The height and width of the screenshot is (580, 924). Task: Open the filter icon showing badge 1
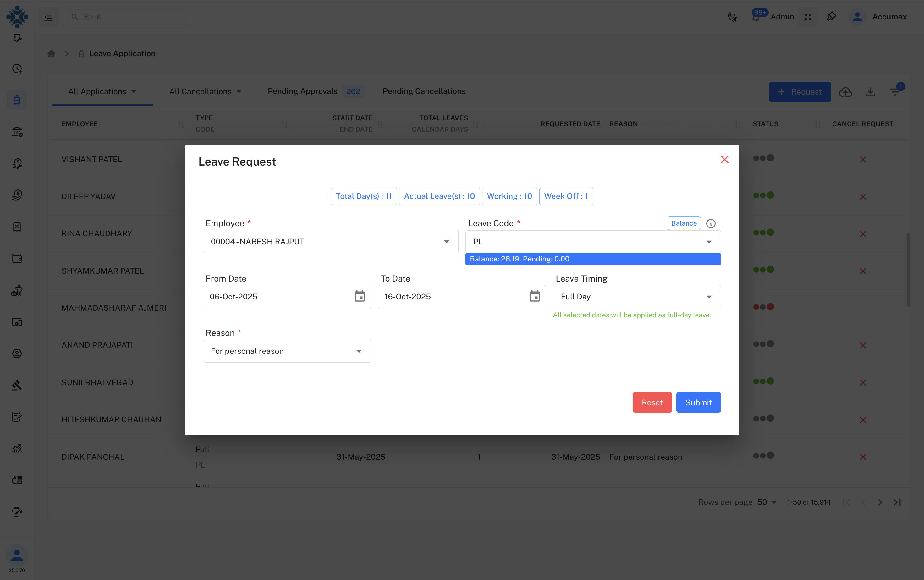point(896,92)
